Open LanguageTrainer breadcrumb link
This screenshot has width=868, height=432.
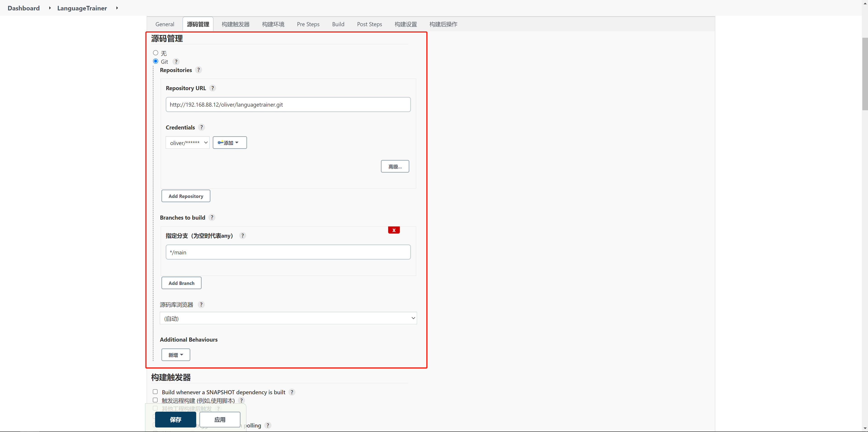click(x=82, y=8)
